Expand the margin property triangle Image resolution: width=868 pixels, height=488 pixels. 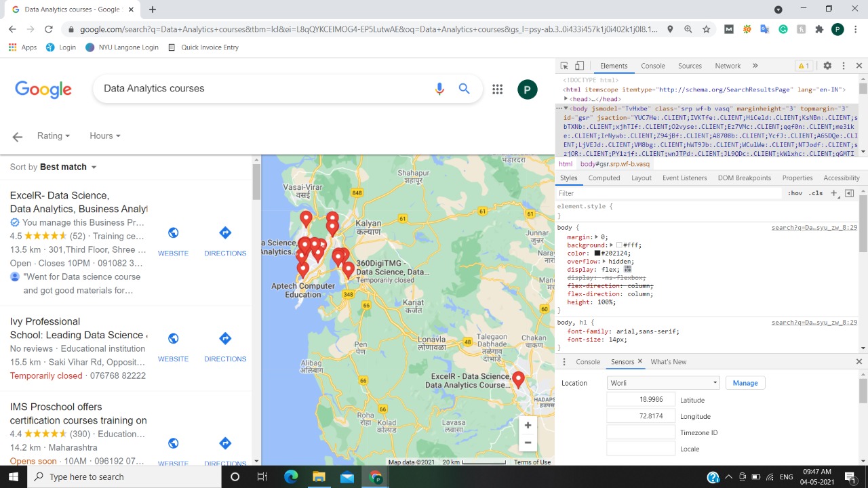click(x=597, y=237)
